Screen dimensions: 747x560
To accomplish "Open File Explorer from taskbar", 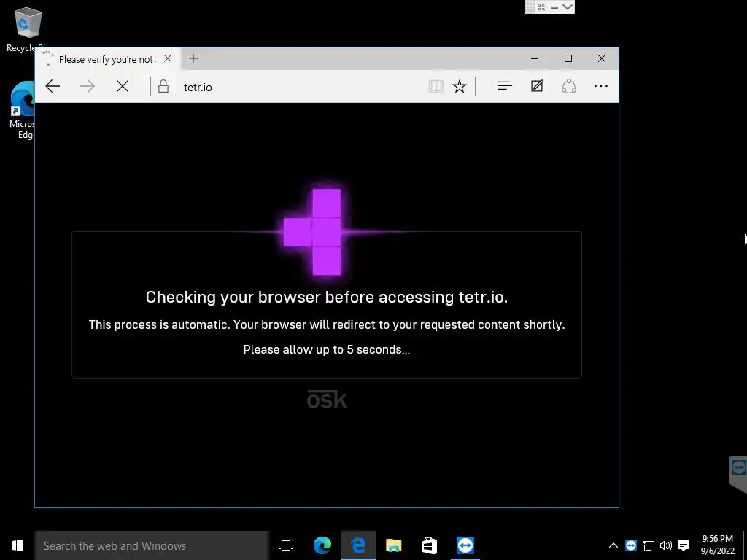I will [393, 545].
